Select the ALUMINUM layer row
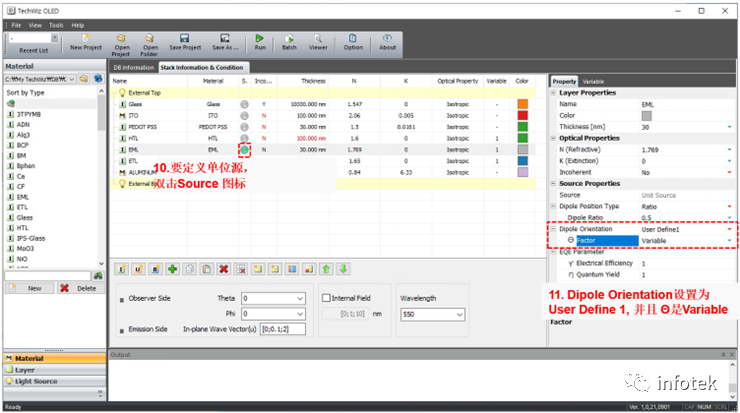Screen dimensions: 740x413 coord(323,172)
